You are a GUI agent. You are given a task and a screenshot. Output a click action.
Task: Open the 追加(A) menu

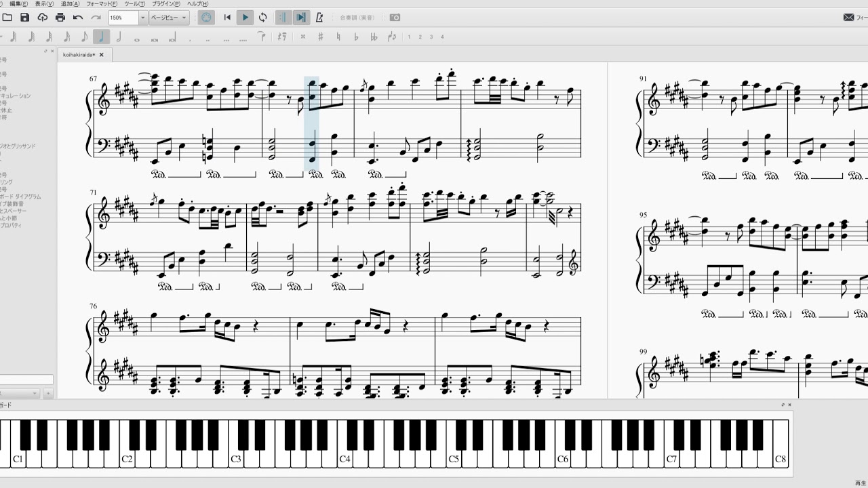coord(70,3)
